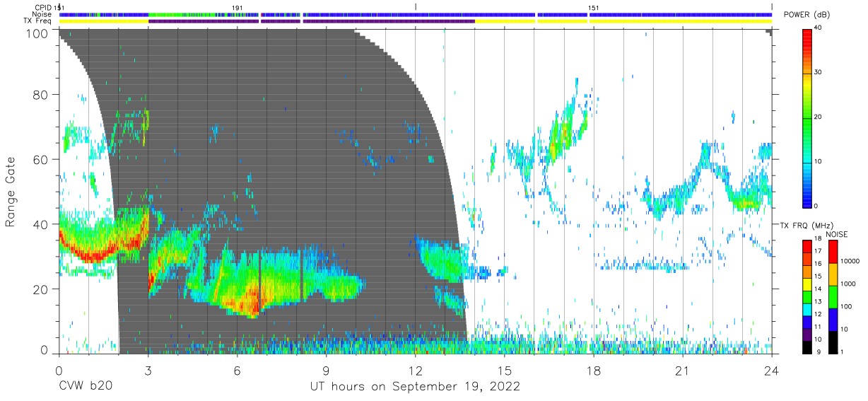Click the NOISE legend title

pyautogui.click(x=836, y=234)
